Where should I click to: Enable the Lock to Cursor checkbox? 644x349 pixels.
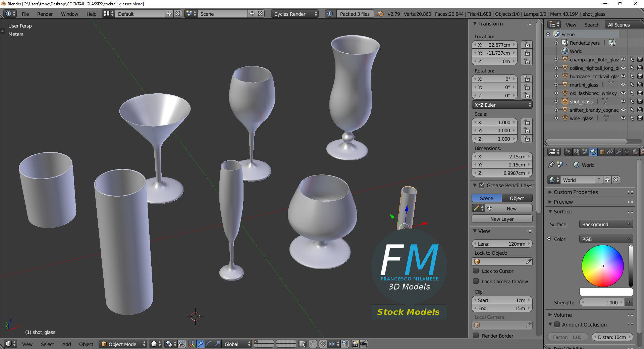[476, 271]
